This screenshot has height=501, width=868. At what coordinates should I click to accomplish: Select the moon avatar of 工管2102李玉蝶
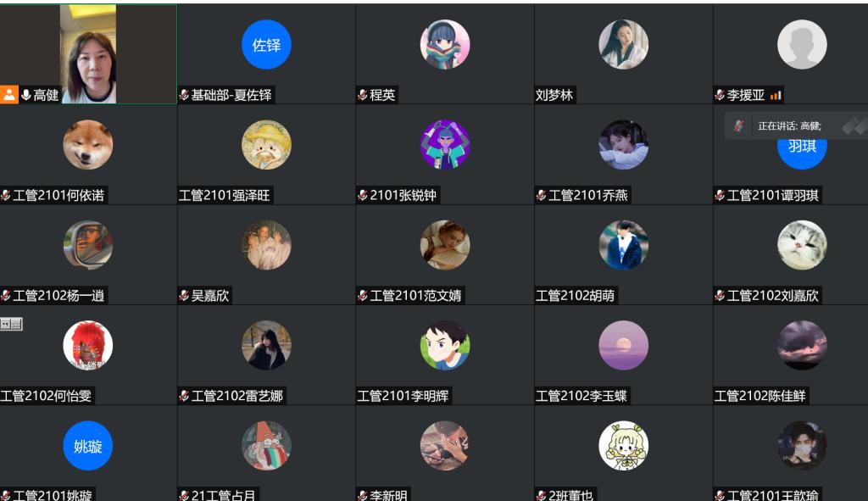[x=623, y=345]
